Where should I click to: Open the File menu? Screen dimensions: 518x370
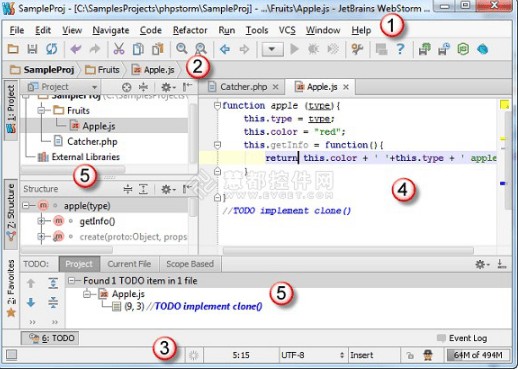(17, 30)
